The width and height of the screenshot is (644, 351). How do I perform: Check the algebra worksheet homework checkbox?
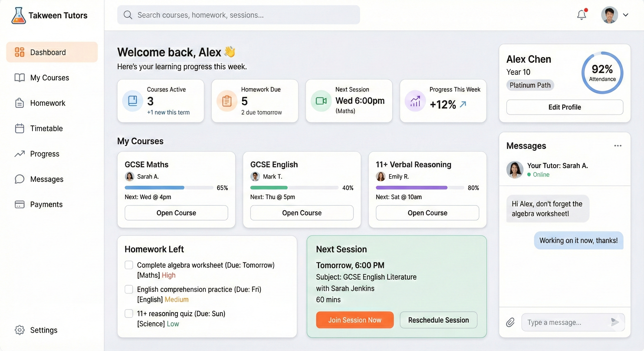point(129,265)
